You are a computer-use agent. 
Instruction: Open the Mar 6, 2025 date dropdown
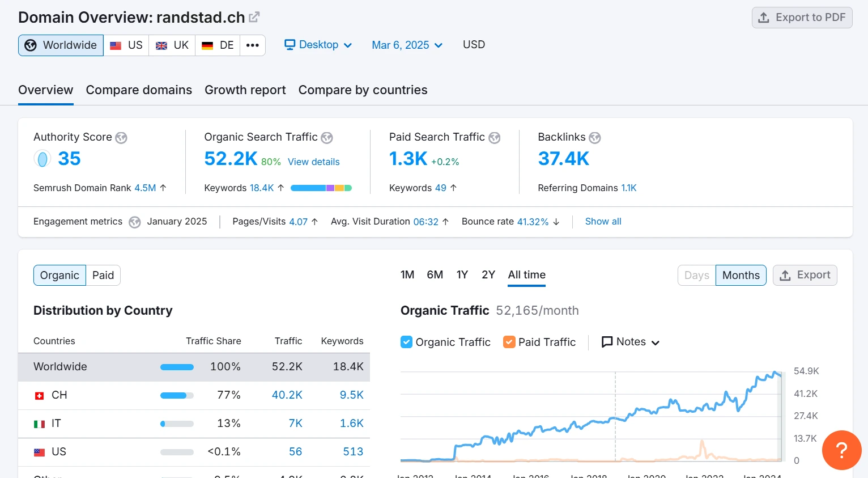click(x=407, y=45)
